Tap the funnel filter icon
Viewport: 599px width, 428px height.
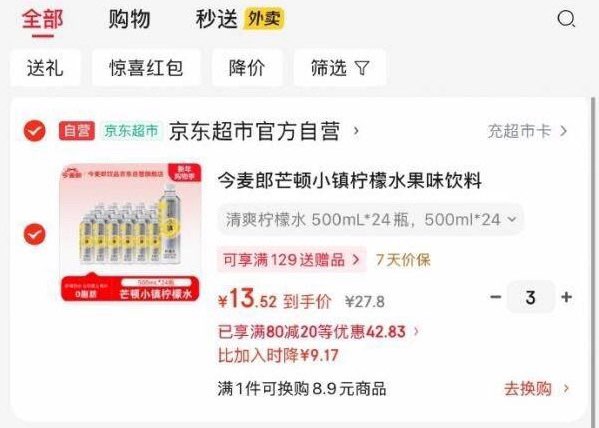click(362, 68)
